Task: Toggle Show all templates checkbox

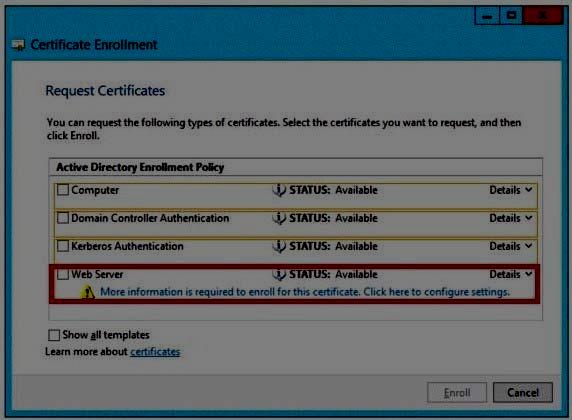Action: tap(54, 335)
